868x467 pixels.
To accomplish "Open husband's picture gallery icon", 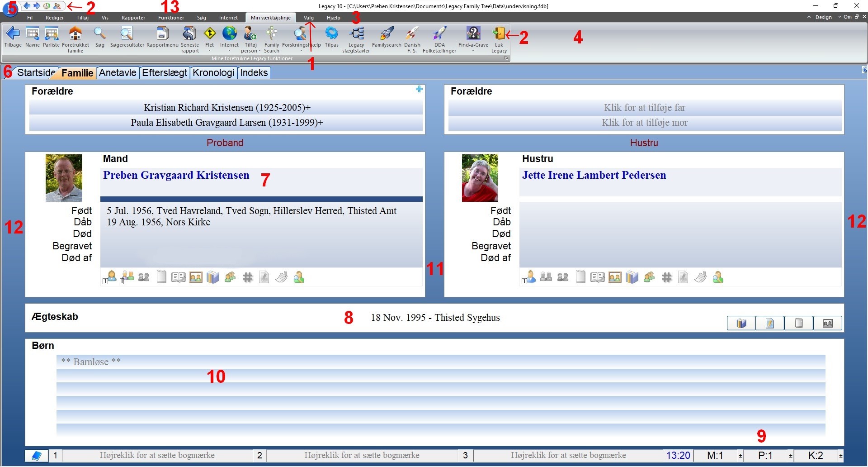I will pos(196,277).
